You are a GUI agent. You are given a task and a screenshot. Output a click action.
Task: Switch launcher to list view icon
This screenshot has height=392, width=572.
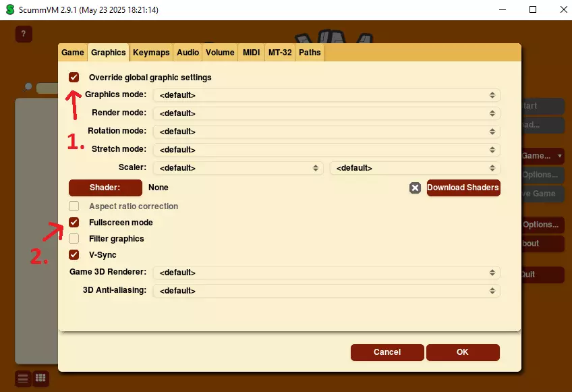point(23,379)
